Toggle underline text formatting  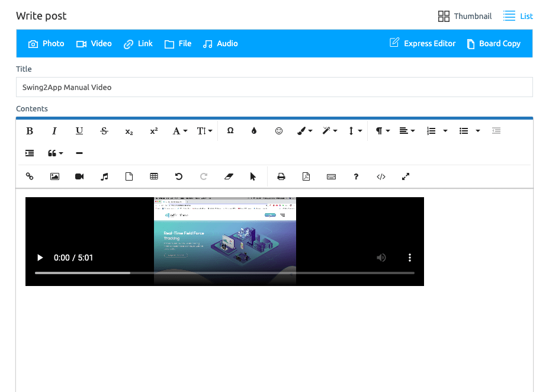point(79,131)
